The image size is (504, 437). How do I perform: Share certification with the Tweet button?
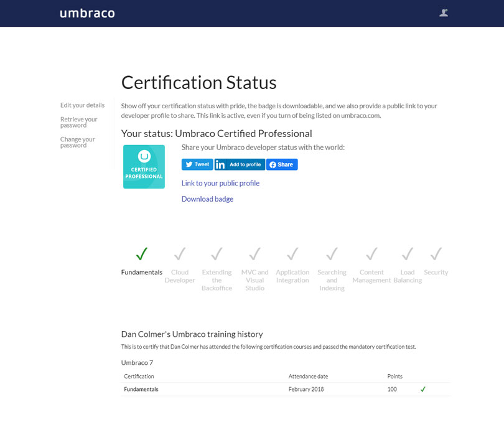197,164
